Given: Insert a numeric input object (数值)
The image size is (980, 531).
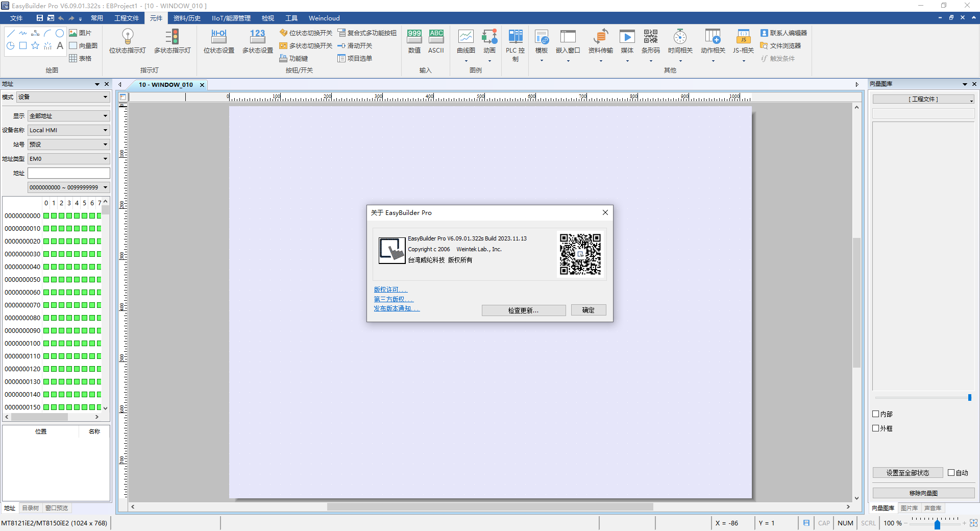Looking at the screenshot, I should [x=414, y=41].
